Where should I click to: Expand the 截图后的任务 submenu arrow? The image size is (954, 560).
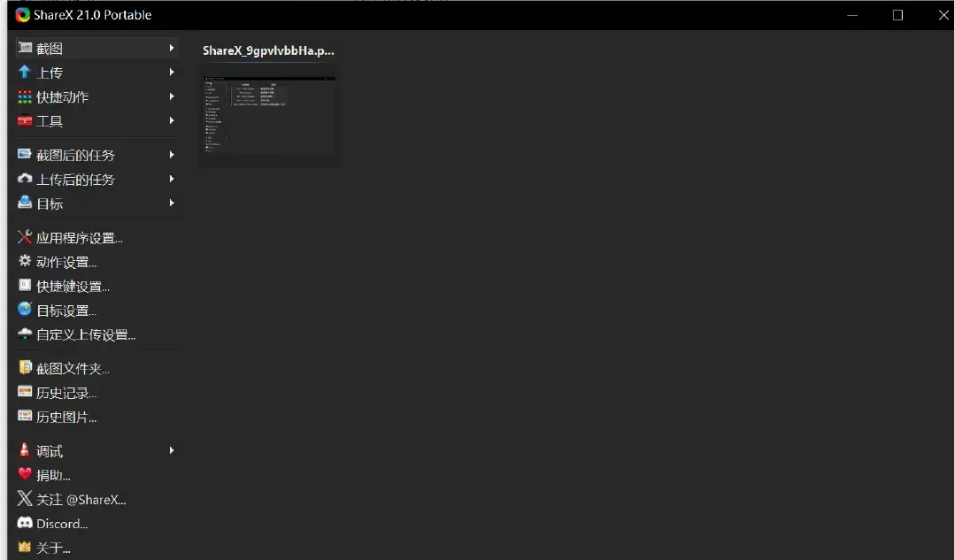pyautogui.click(x=172, y=155)
